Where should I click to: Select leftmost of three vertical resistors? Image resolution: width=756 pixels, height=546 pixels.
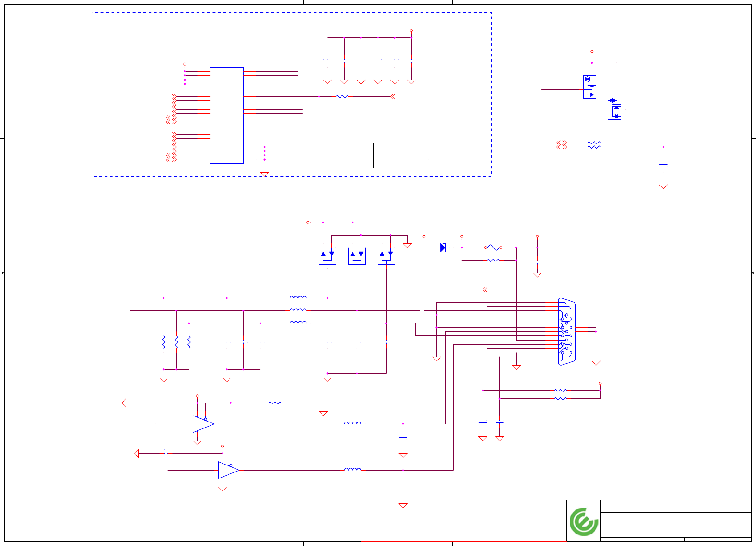click(164, 342)
